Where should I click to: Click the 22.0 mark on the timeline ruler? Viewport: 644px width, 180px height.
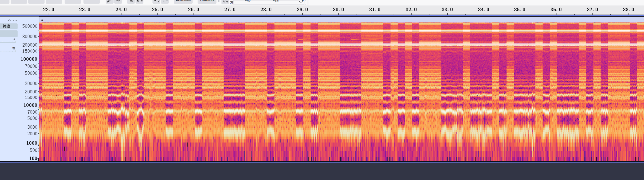pos(49,10)
